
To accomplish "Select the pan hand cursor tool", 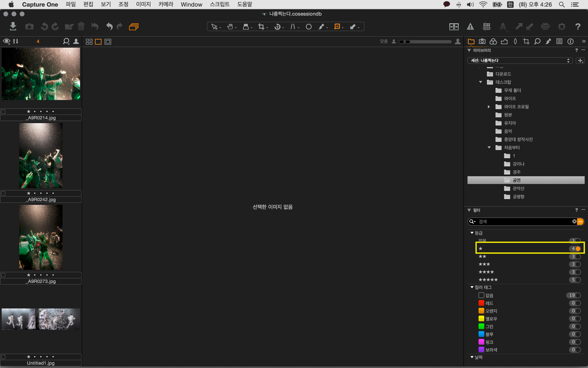I will click(230, 27).
